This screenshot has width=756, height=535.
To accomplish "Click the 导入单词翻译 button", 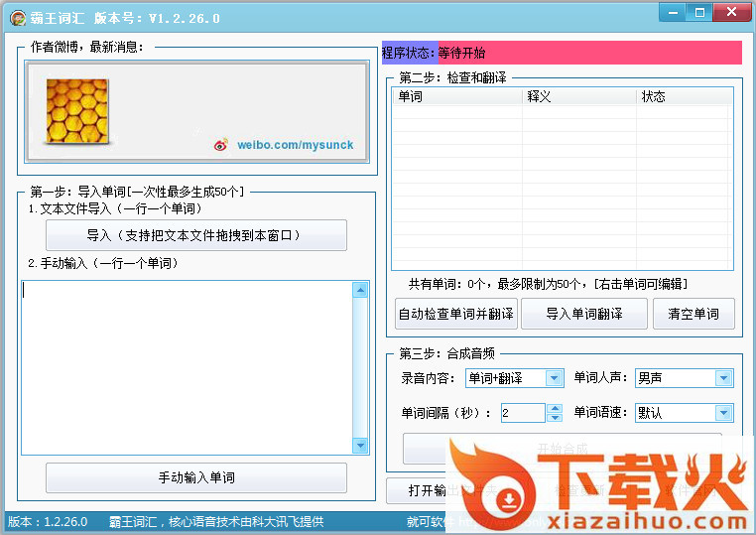I will [584, 314].
